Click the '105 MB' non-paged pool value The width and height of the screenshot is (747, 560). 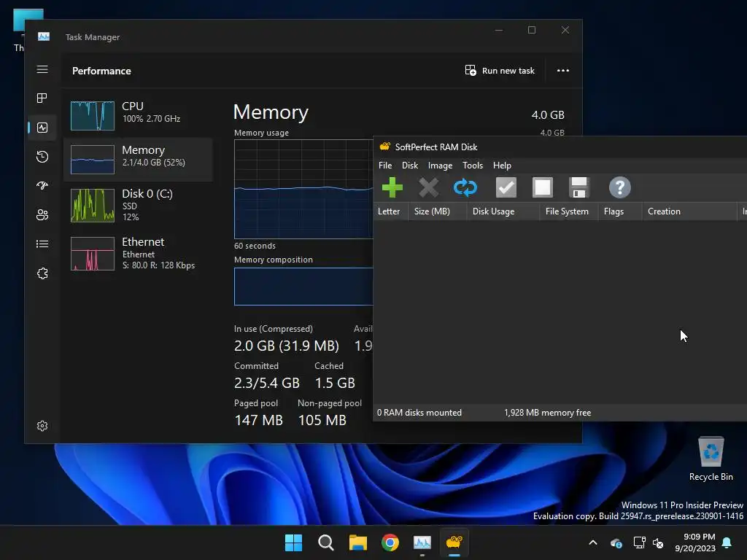(322, 420)
